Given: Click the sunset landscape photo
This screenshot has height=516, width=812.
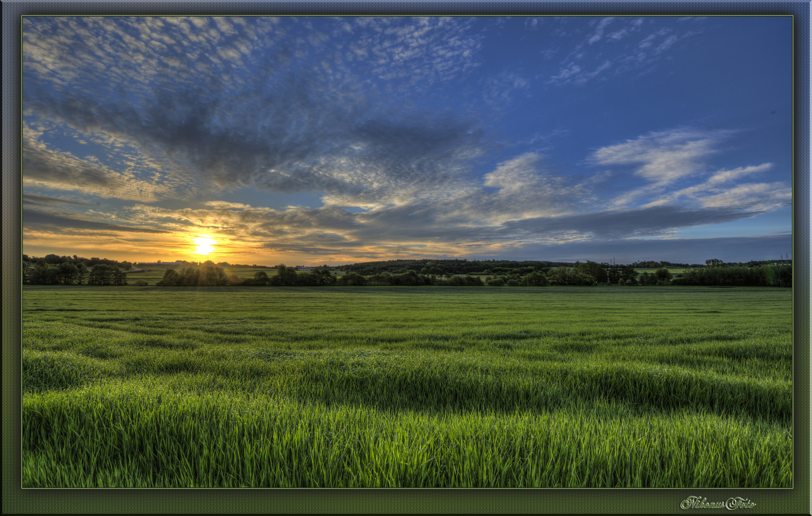Looking at the screenshot, I should (x=407, y=252).
